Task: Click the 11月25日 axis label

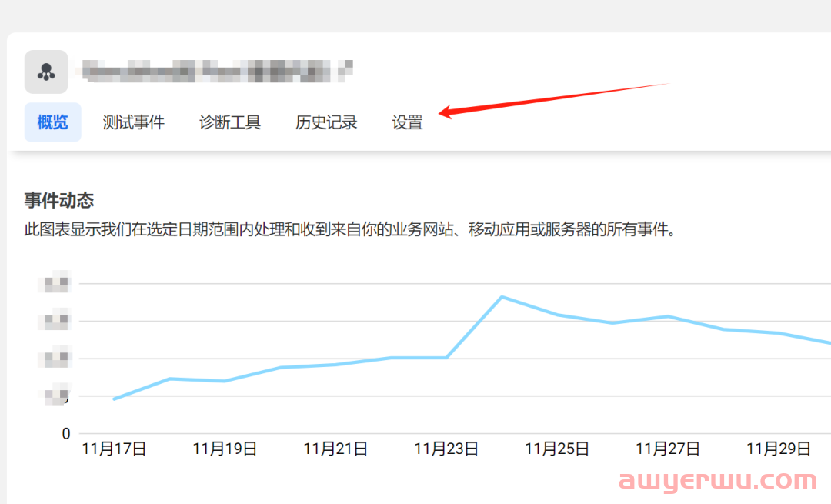Action: coord(557,449)
